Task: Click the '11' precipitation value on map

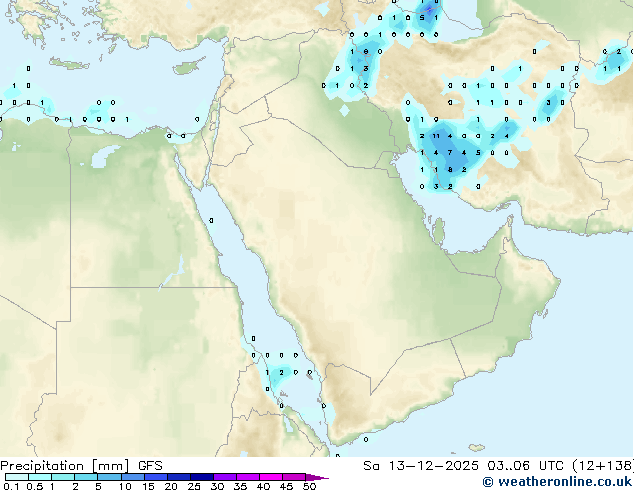Action: (x=436, y=136)
